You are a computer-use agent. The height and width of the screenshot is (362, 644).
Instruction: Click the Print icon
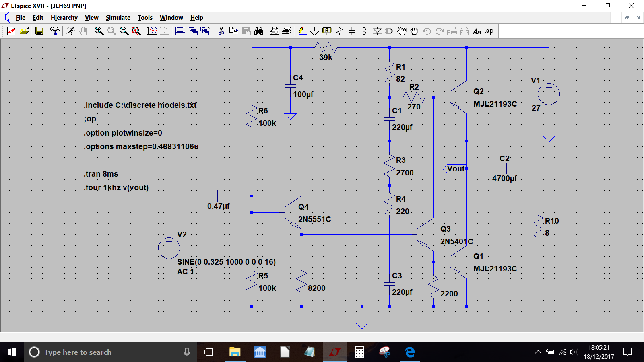(287, 31)
